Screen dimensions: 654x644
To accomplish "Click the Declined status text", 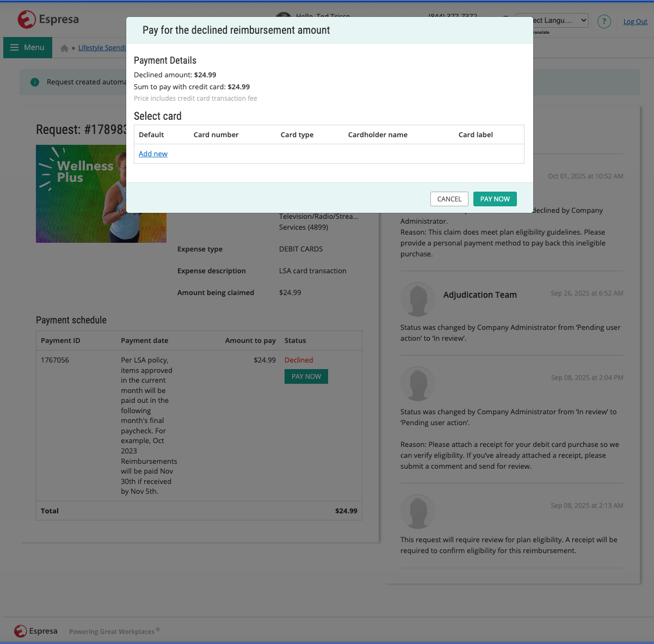I will tap(299, 360).
